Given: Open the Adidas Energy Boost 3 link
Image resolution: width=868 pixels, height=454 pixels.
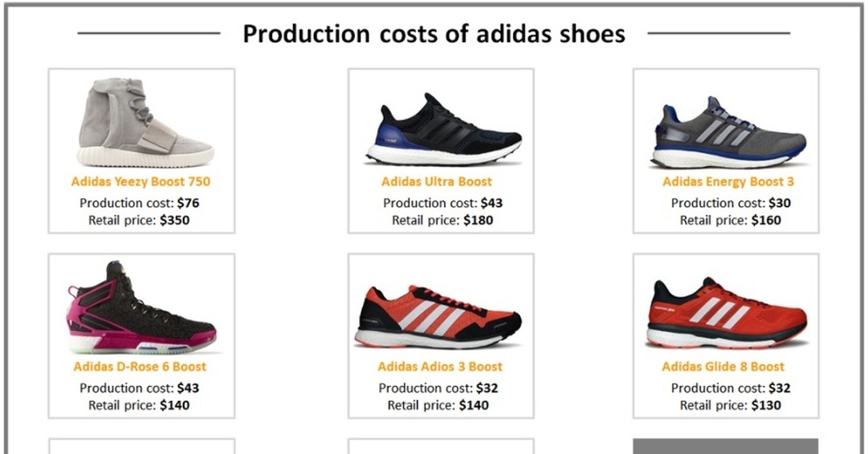Looking at the screenshot, I should [728, 182].
